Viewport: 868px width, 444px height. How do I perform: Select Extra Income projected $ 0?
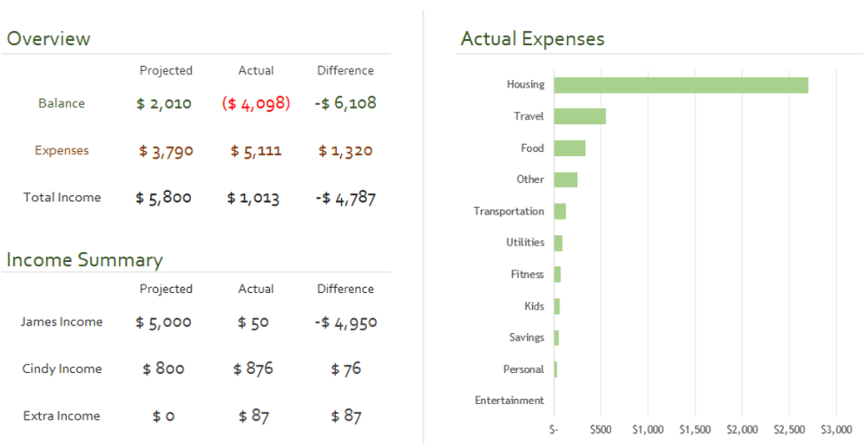tap(164, 416)
